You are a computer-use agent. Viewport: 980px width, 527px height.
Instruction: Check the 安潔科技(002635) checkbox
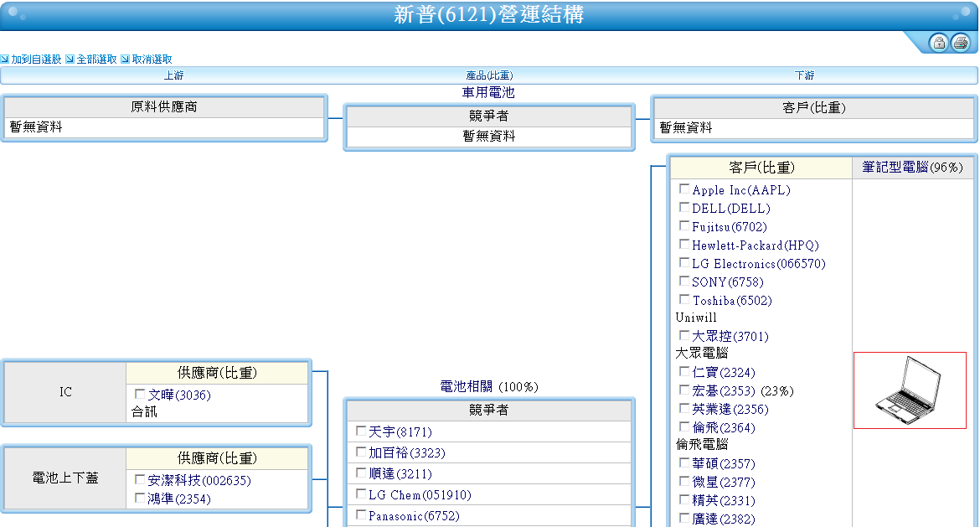tap(140, 479)
